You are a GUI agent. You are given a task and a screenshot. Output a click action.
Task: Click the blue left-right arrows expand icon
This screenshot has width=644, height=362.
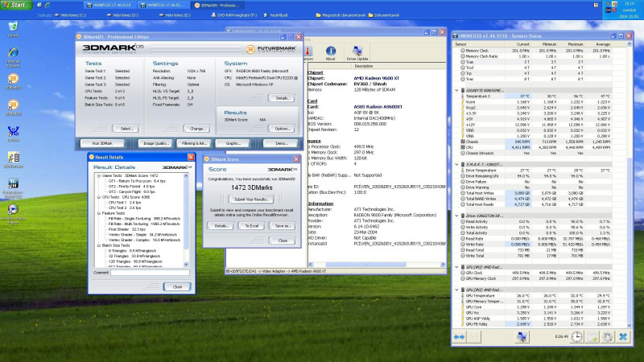(459, 337)
